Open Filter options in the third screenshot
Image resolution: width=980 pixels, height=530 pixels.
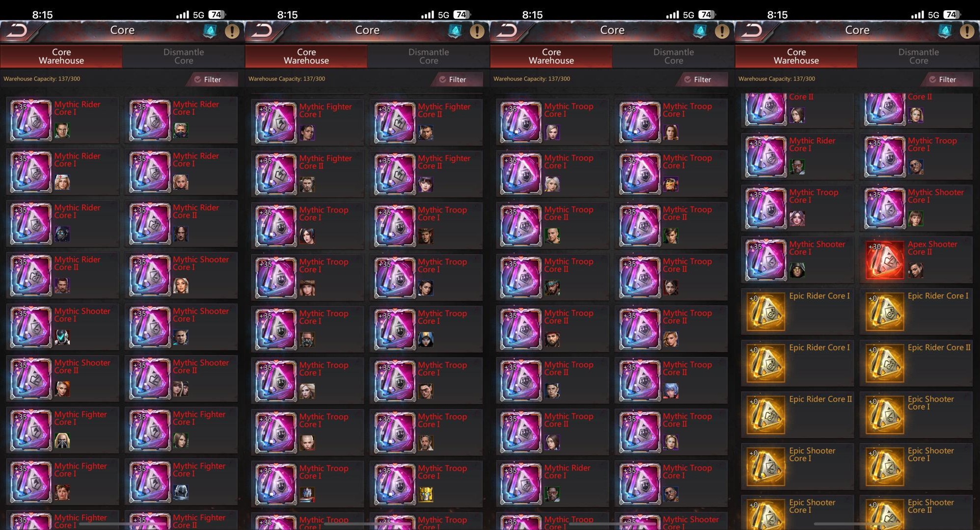pyautogui.click(x=702, y=79)
